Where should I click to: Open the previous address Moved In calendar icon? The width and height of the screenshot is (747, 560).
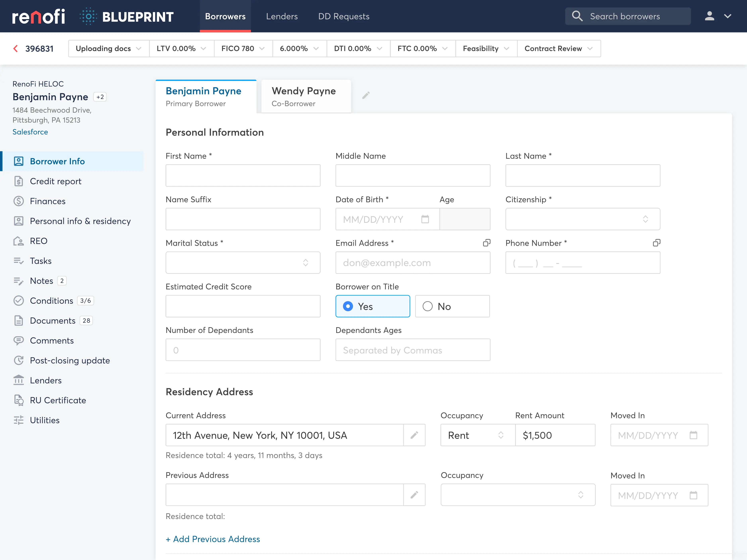[693, 495]
